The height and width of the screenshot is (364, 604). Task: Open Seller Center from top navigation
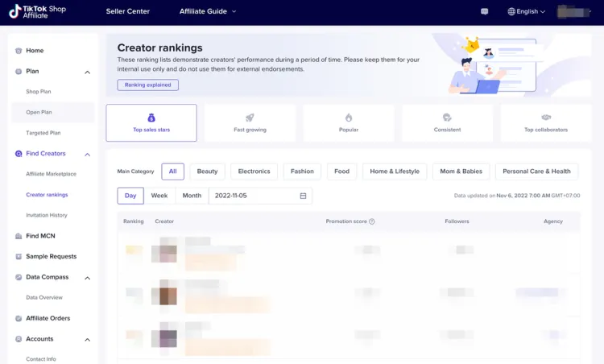pos(128,11)
